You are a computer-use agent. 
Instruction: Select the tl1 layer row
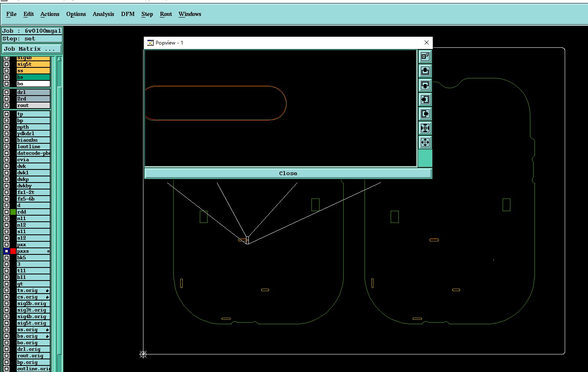pyautogui.click(x=34, y=271)
